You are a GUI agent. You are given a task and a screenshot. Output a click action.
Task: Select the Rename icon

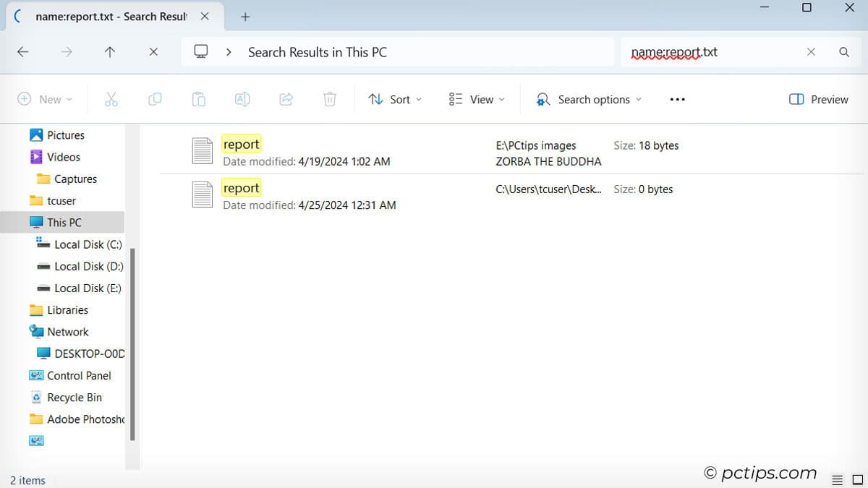pyautogui.click(x=242, y=99)
